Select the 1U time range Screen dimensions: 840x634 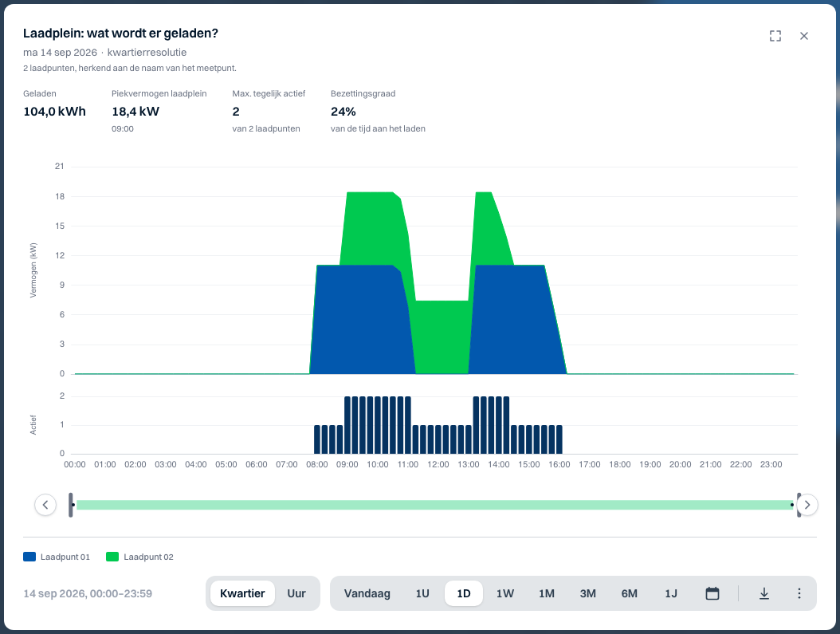[422, 593]
